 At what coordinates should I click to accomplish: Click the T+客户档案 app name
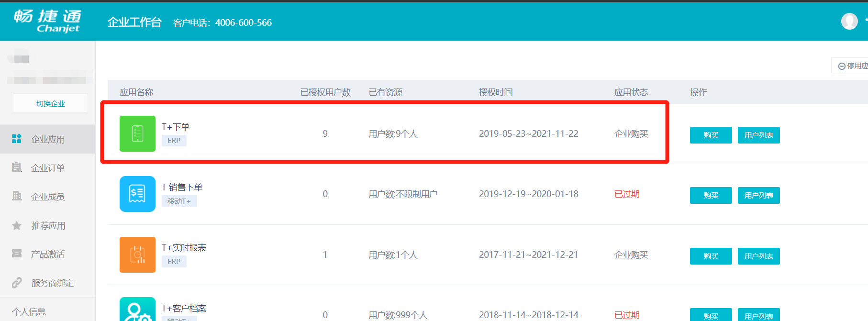(x=184, y=308)
